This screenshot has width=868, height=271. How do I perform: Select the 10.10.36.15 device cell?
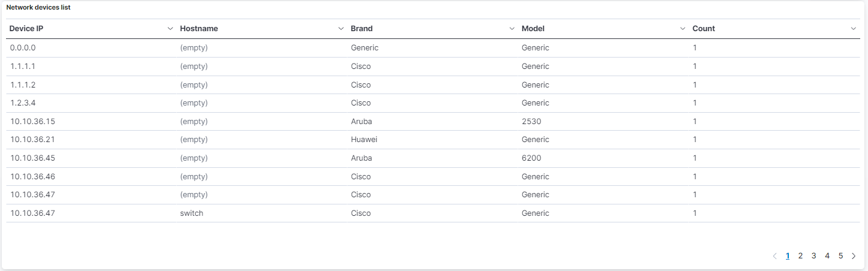pos(33,122)
